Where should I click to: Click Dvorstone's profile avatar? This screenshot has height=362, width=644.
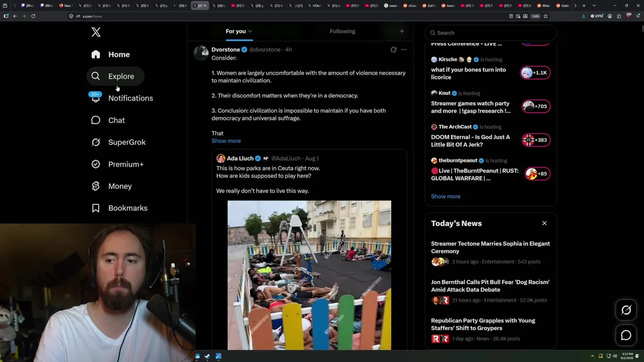click(x=201, y=53)
